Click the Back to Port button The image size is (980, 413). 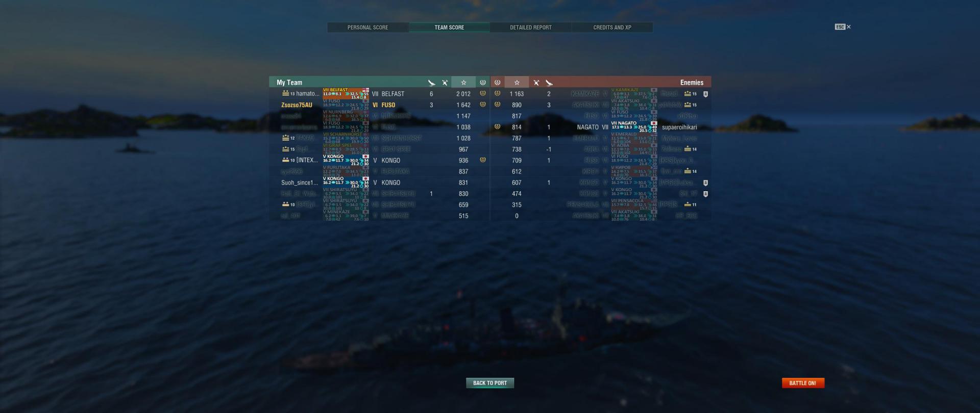click(x=490, y=383)
